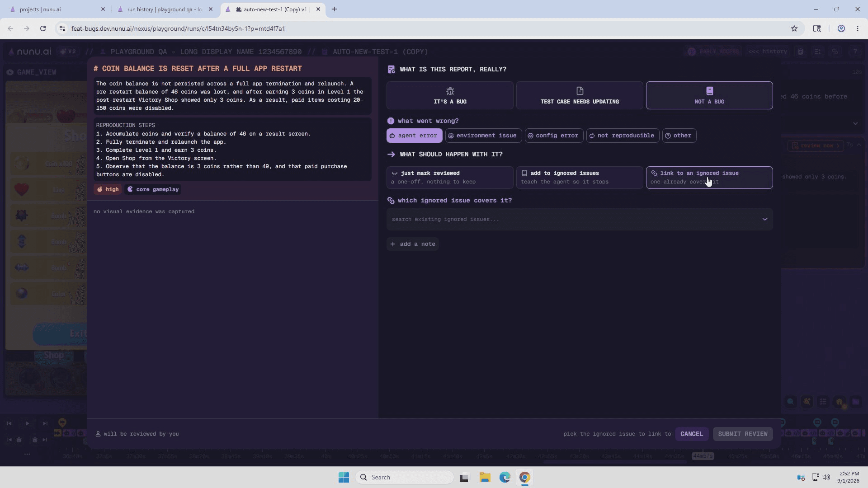Select the NOT A BUG option

click(x=709, y=95)
